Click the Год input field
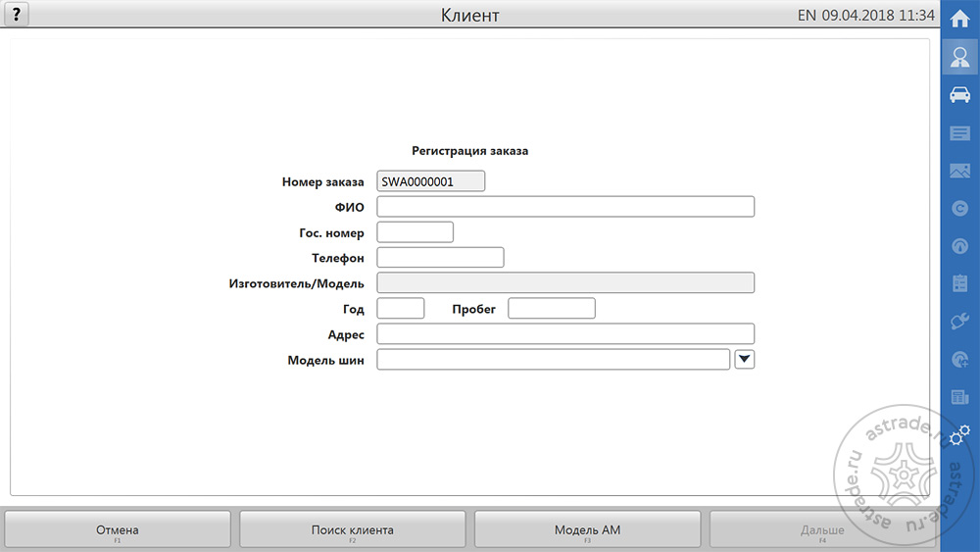The width and height of the screenshot is (980, 552). [401, 308]
